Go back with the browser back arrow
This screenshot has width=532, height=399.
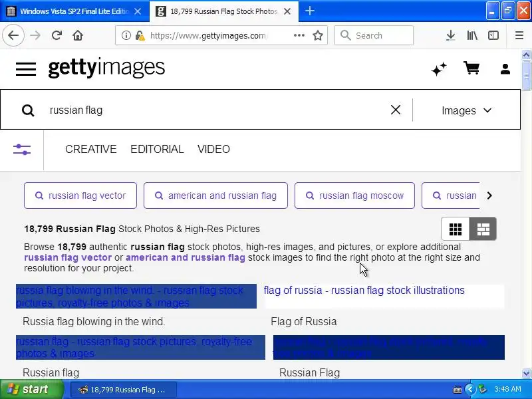13,35
